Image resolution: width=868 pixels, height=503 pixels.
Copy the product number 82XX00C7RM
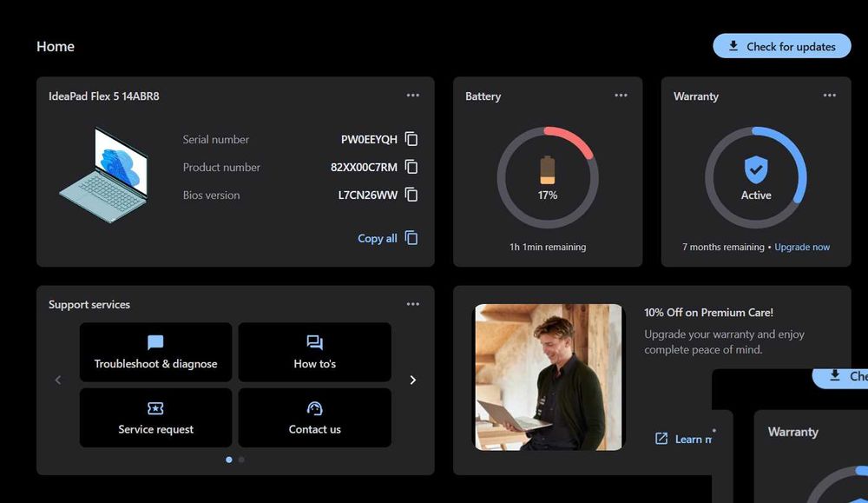click(411, 166)
